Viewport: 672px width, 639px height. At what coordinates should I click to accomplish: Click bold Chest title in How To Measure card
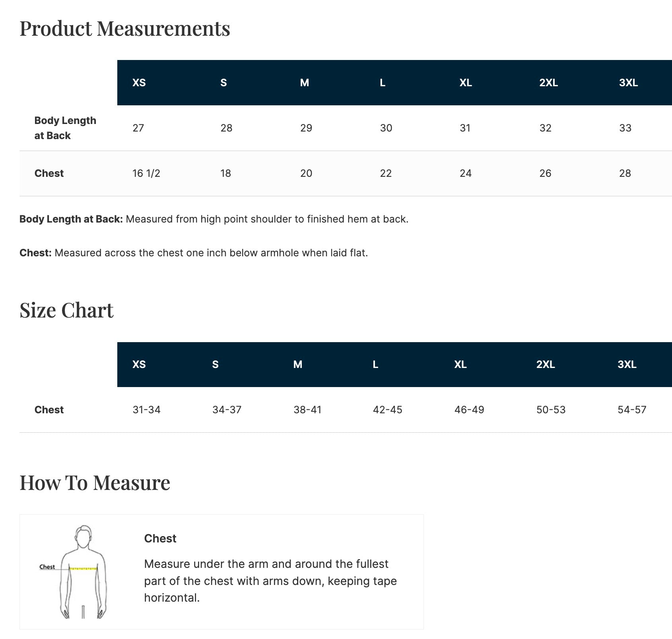(160, 538)
